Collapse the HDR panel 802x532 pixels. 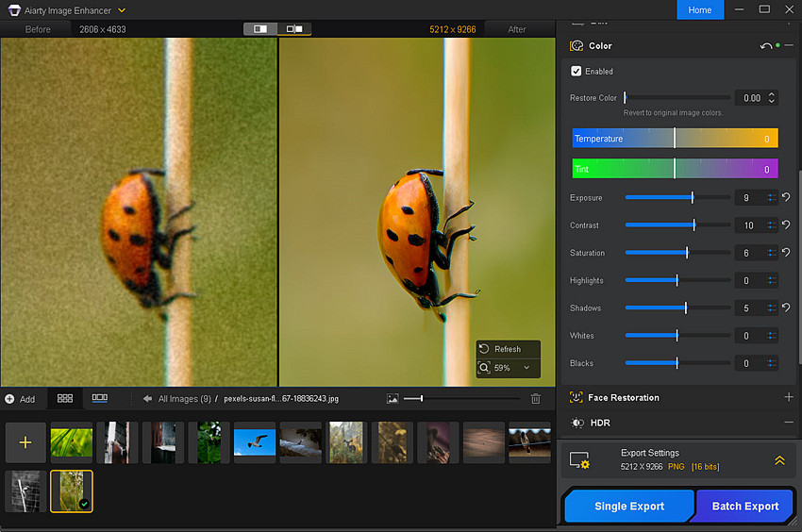coord(789,422)
